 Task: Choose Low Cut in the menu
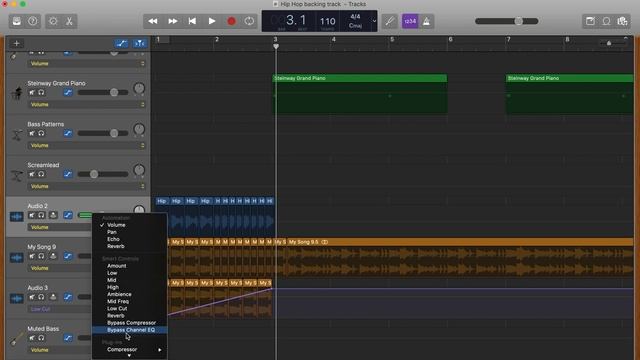(130, 309)
